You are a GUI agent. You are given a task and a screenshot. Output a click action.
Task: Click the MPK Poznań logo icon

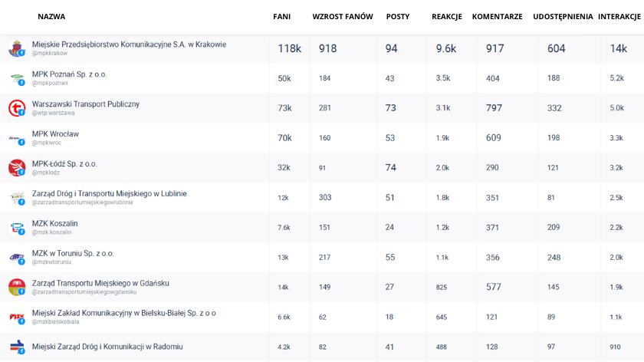point(16,78)
